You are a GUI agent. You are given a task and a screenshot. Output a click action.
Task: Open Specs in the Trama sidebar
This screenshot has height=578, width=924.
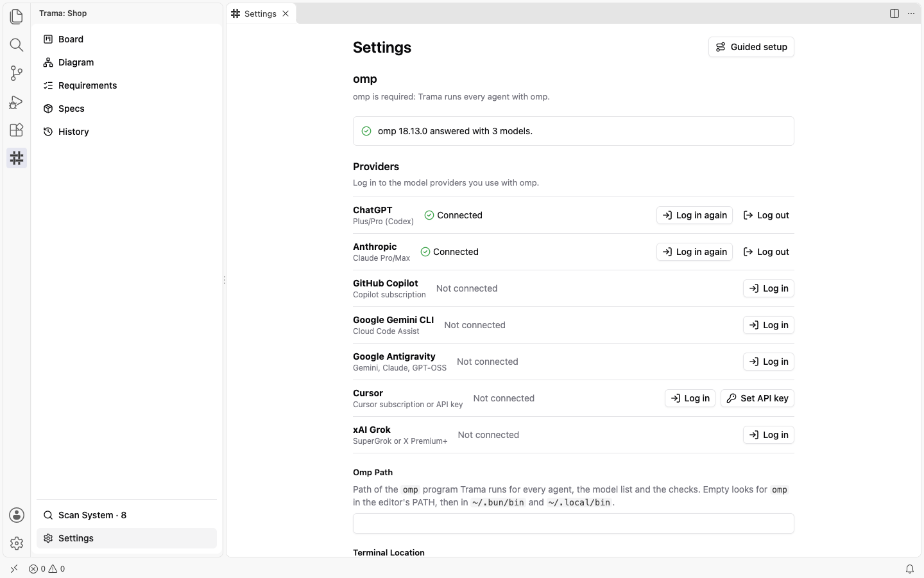point(126,109)
